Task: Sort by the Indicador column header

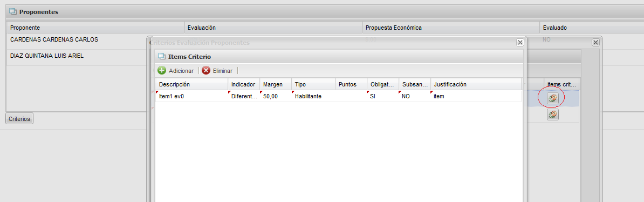Action: [x=244, y=84]
